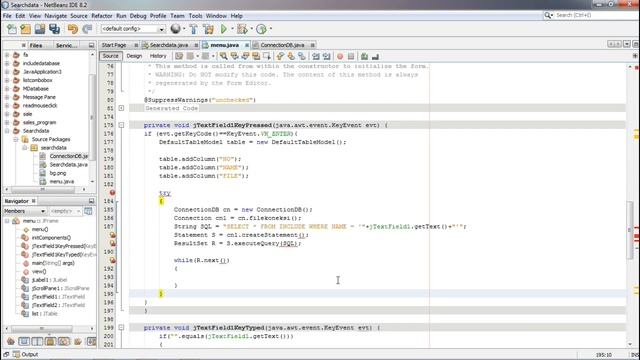Click the red Start Macro Recording icon
The width and height of the screenshot is (640, 360).
pos(340,56)
